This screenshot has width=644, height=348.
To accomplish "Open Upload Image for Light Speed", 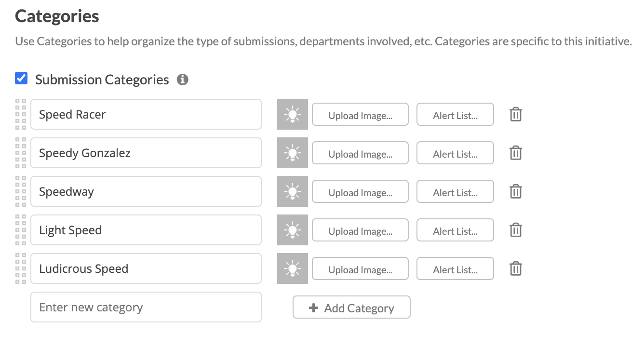I will (x=360, y=230).
